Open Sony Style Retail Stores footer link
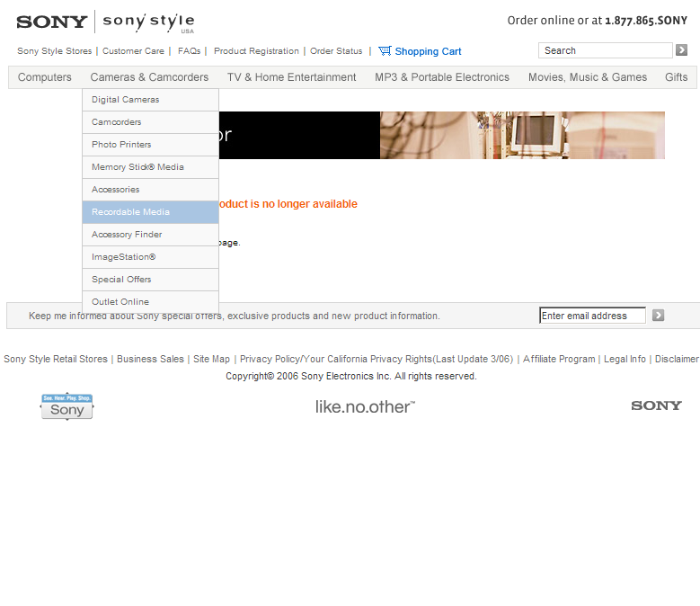700x606 pixels. click(56, 359)
